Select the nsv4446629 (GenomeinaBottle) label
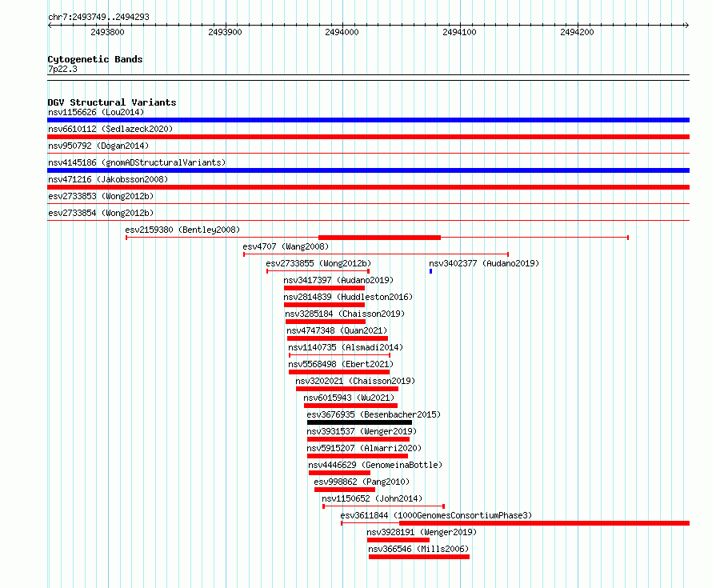This screenshot has height=588, width=712. click(375, 465)
